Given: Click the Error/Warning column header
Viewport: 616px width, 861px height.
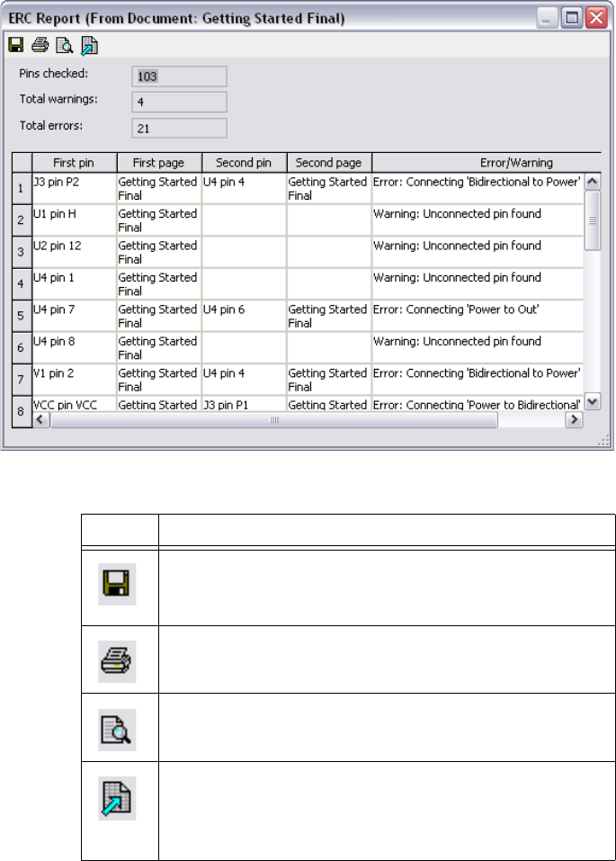Looking at the screenshot, I should coord(487,163).
